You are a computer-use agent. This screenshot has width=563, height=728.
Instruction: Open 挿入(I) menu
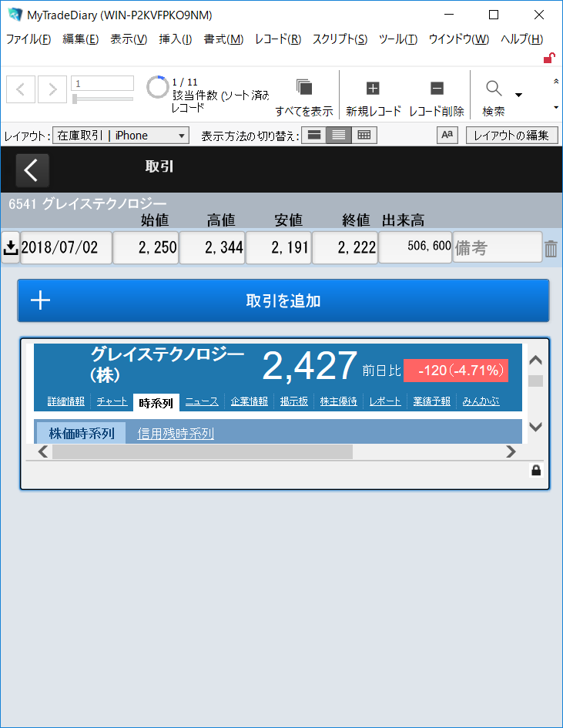[176, 39]
